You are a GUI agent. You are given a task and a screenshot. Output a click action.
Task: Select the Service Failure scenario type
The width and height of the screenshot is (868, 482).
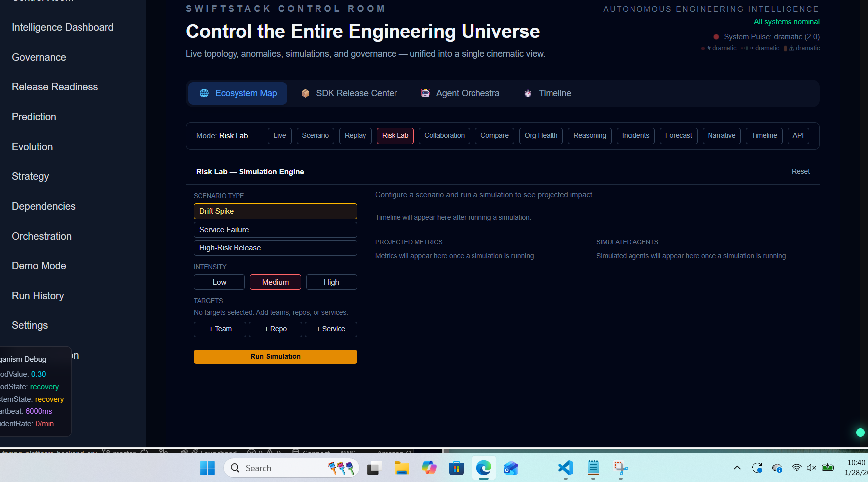[x=275, y=230]
